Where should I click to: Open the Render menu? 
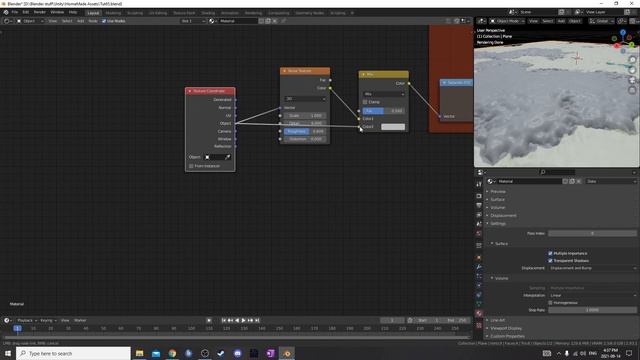(x=40, y=12)
